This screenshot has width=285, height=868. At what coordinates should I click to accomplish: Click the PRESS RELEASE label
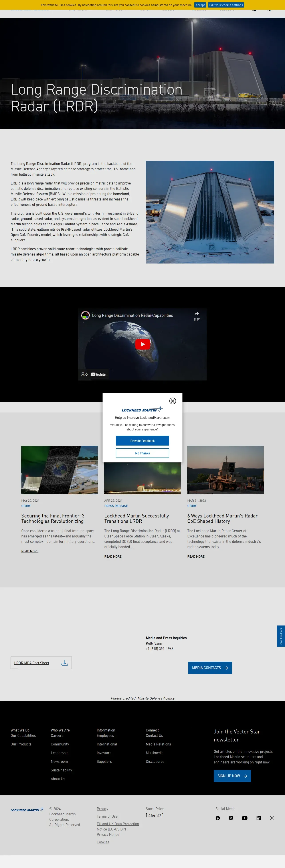tap(116, 506)
